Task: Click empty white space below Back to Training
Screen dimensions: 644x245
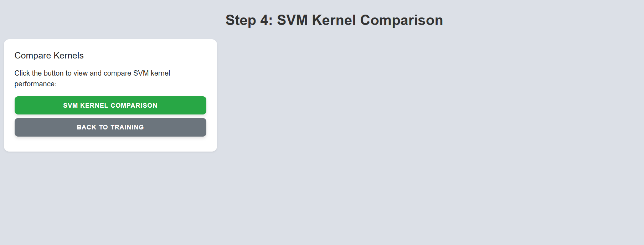Action: pos(110,144)
